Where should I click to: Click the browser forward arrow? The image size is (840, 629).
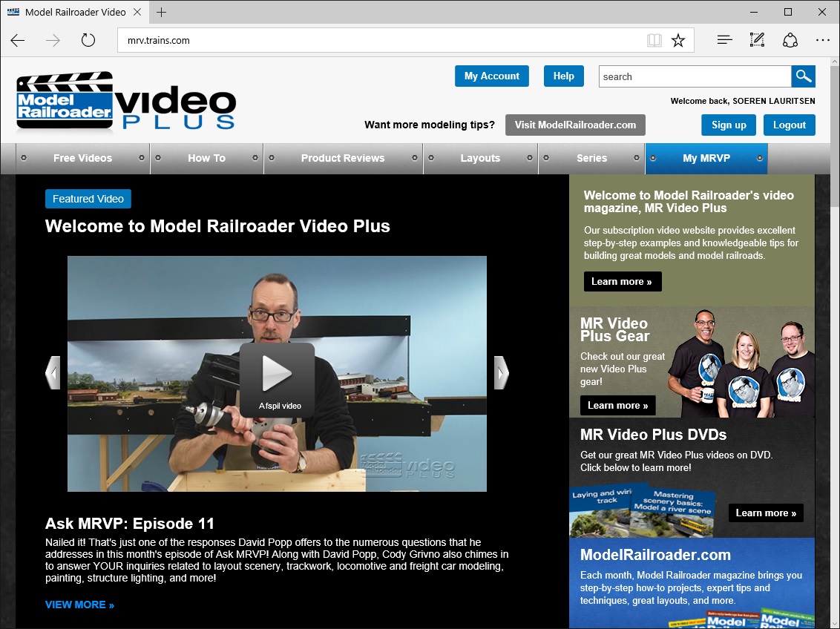pos(53,40)
